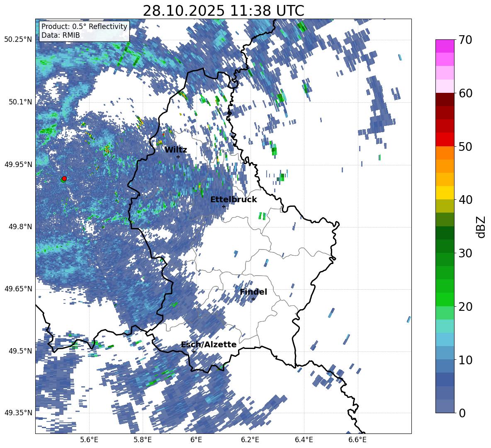Screen dimensions: 491x448
Task: Click the 10 tick label on the colorbar
Action: (465, 360)
